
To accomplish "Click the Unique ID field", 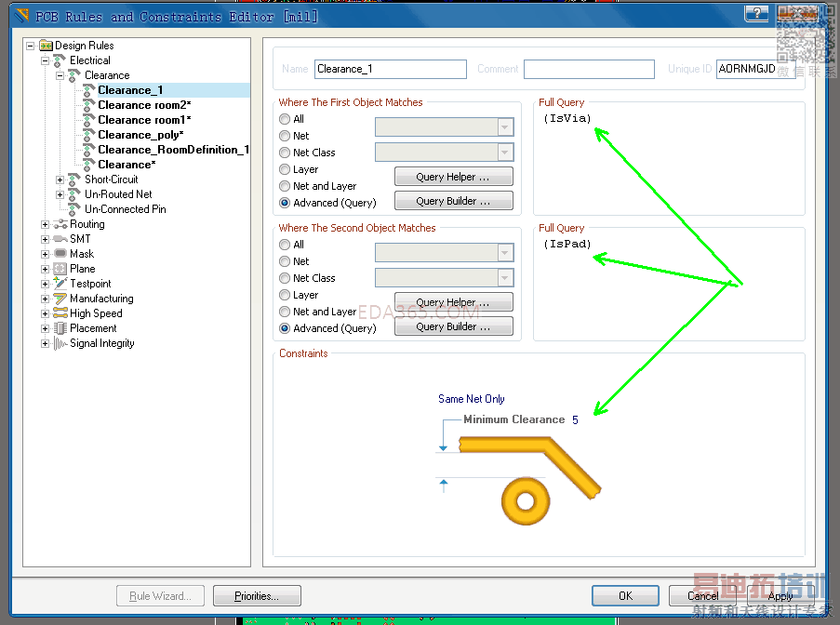I will (x=755, y=69).
